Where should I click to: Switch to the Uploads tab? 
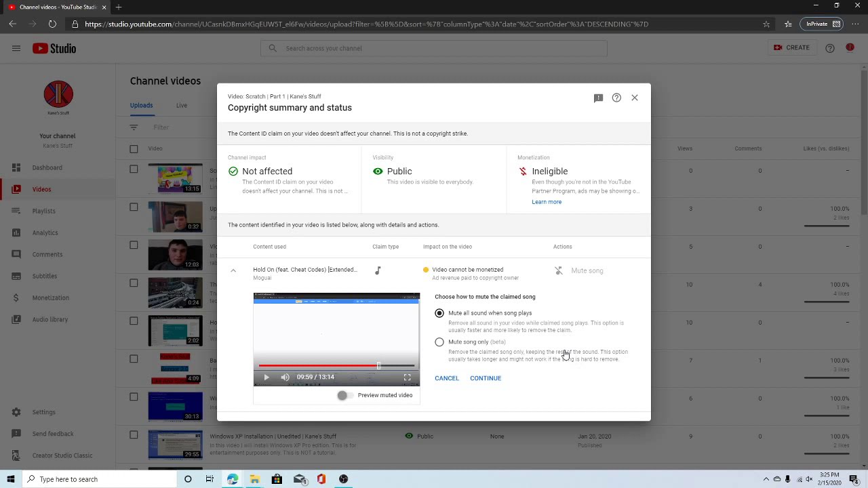coord(142,105)
